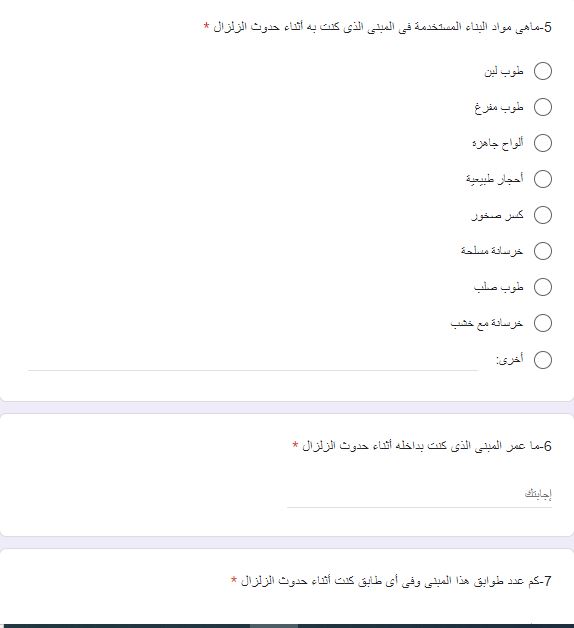The width and height of the screenshot is (574, 628).
Task: Click the 'خرسانة مع خشب' label text
Action: 487,323
